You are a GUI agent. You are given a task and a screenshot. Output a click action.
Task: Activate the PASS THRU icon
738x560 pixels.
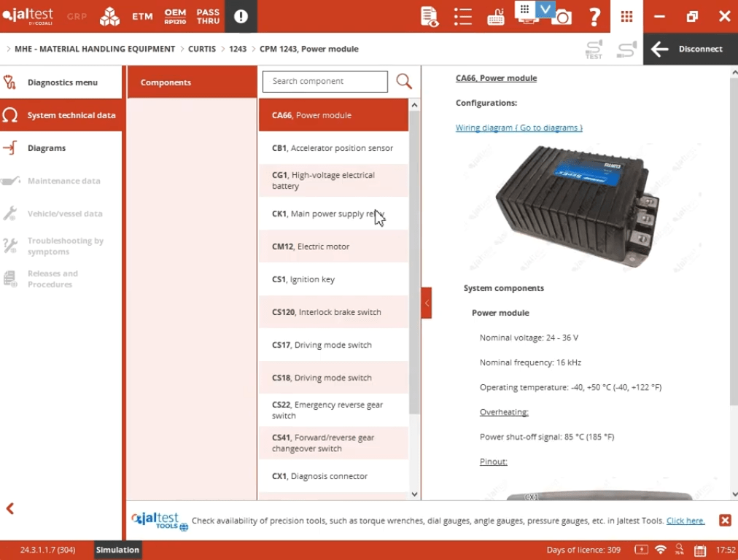207,15
